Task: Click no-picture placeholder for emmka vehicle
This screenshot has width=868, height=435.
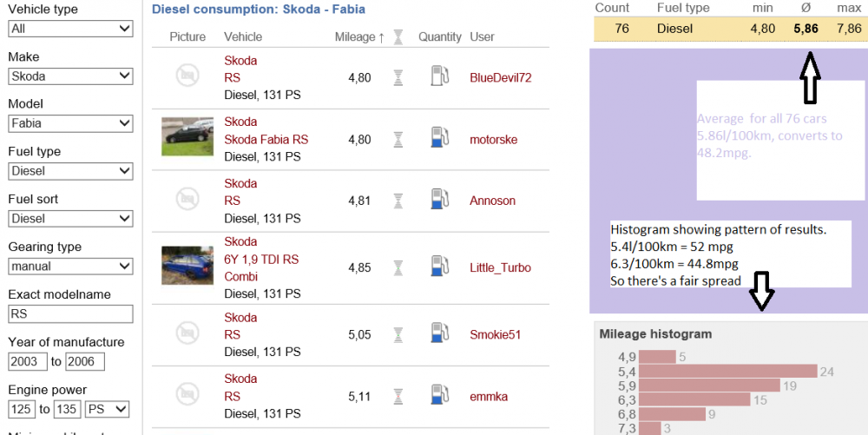Action: click(x=187, y=394)
